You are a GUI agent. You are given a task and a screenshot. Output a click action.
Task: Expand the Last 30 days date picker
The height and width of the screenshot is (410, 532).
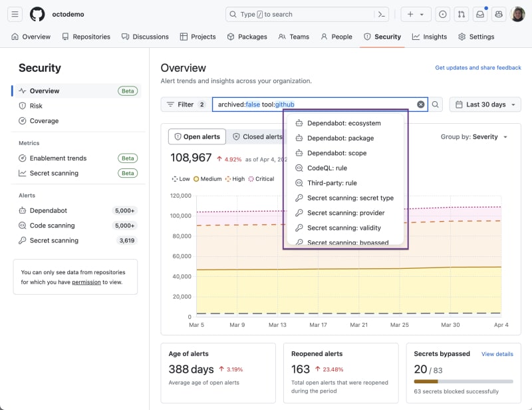[x=485, y=104]
